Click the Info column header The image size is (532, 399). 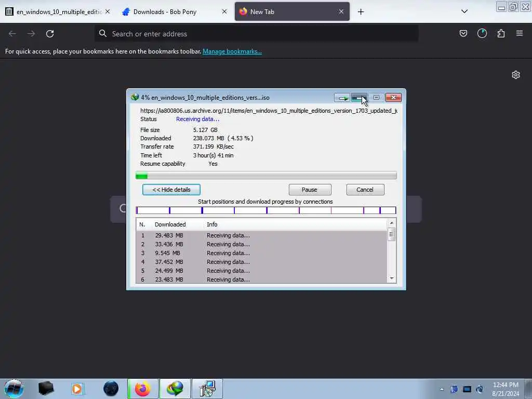point(212,224)
